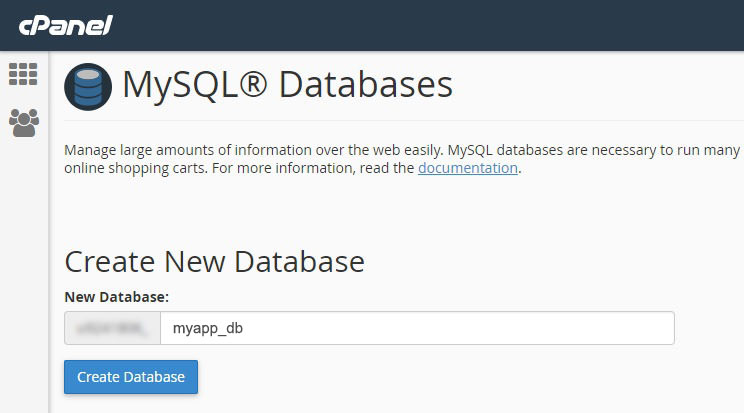Click the word "Databases" in the title

[365, 85]
